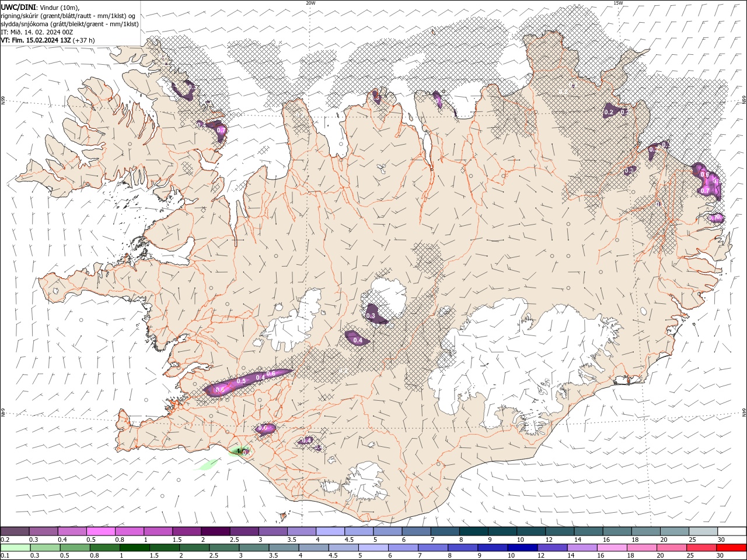Click the '0.3' value on the central glacier patch
The width and height of the screenshot is (747, 560).
[371, 316]
